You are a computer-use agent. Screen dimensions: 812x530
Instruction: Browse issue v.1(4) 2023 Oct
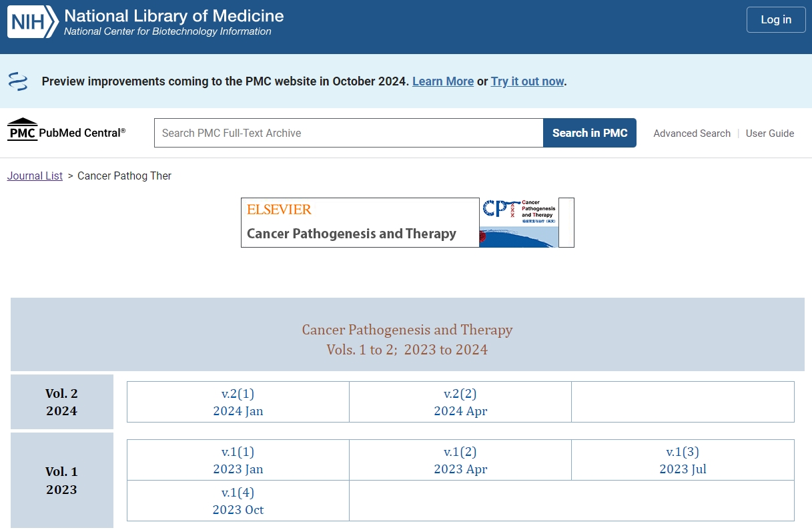238,501
